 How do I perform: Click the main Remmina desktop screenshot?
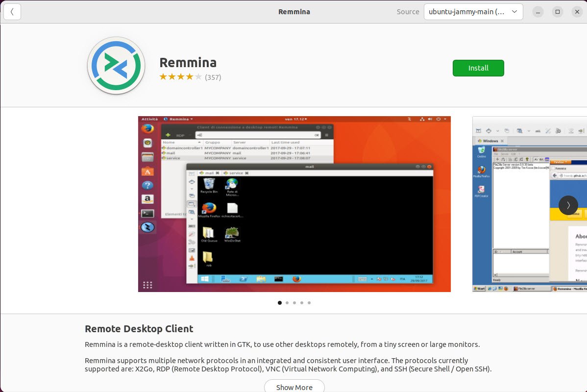point(294,204)
